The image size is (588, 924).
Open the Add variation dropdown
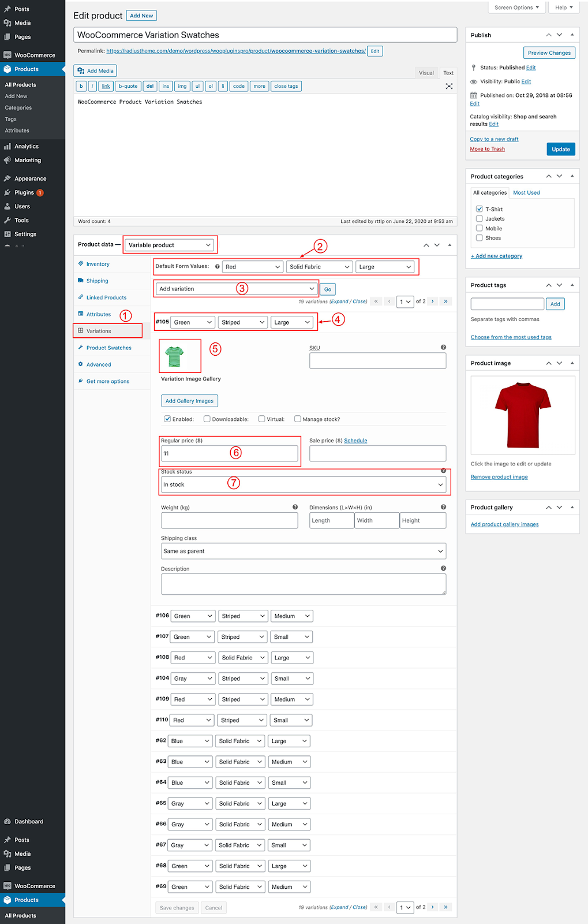pos(236,289)
